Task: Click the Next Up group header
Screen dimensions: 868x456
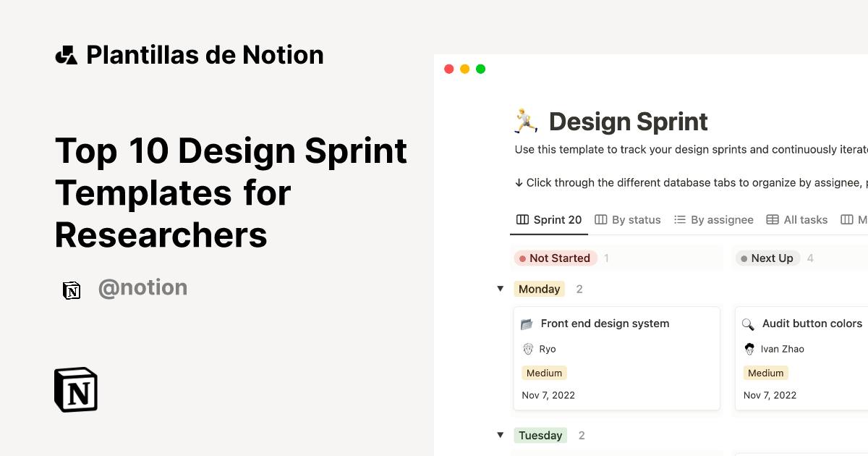Action: point(767,258)
